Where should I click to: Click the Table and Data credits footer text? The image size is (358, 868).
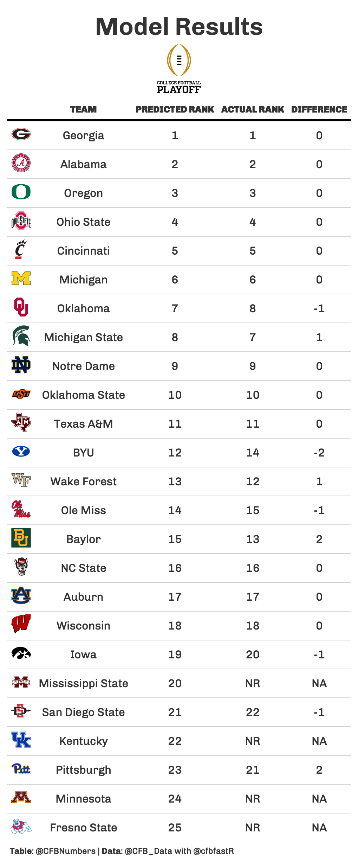[x=122, y=851]
